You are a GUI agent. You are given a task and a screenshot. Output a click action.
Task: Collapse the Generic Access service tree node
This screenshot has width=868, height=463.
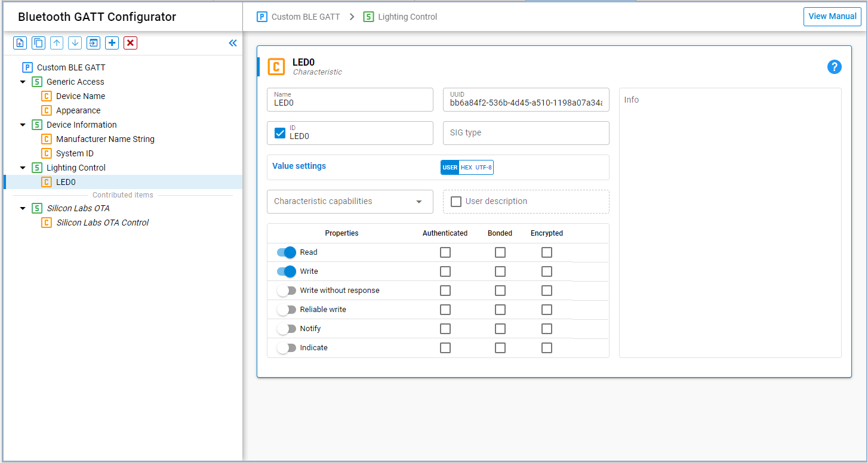pyautogui.click(x=23, y=82)
